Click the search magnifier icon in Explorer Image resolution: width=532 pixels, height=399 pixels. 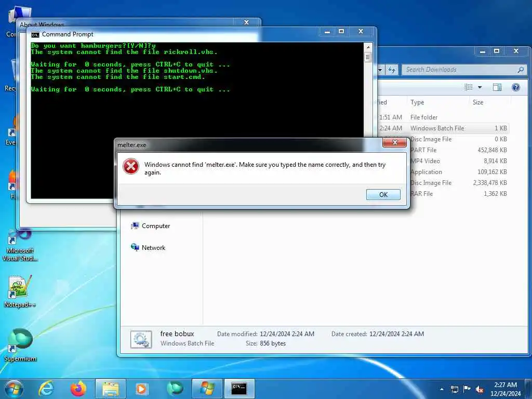tap(521, 70)
